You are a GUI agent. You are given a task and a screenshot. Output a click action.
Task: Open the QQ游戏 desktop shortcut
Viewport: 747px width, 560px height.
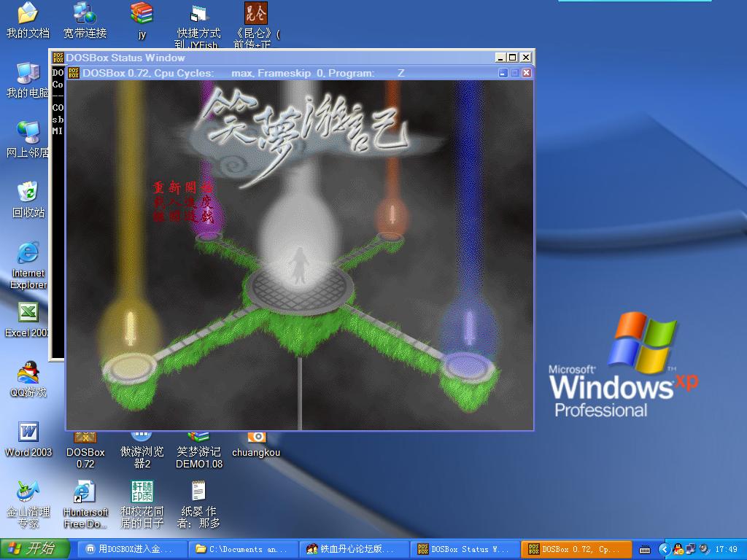click(28, 373)
